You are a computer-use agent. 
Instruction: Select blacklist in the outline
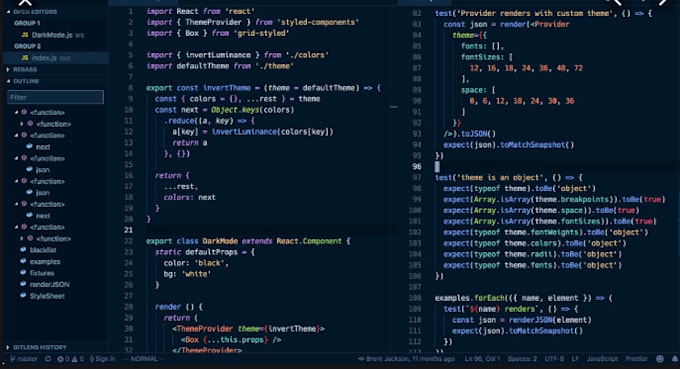(43, 250)
